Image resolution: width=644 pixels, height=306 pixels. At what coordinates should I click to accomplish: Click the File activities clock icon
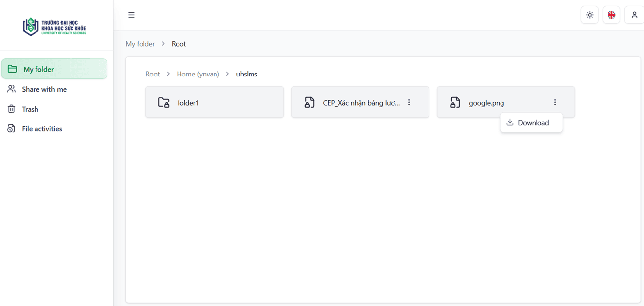coord(11,128)
